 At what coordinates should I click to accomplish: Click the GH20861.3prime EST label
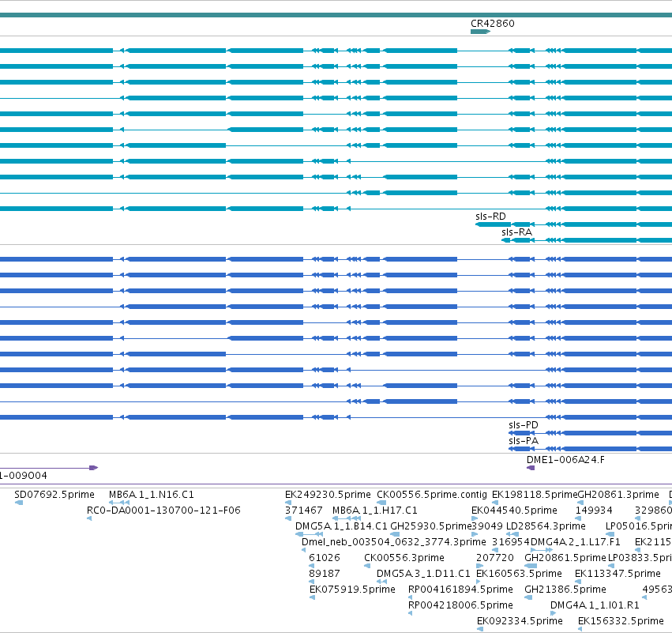pos(618,495)
